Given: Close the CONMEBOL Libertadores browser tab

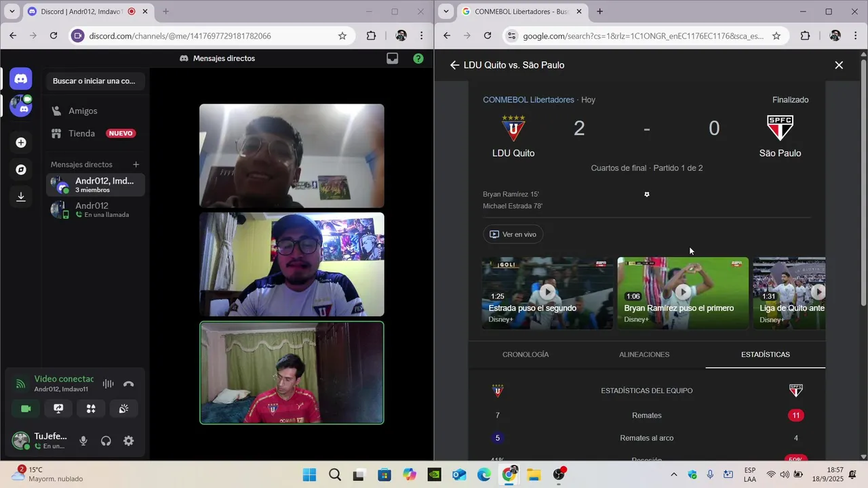Looking at the screenshot, I should point(579,12).
